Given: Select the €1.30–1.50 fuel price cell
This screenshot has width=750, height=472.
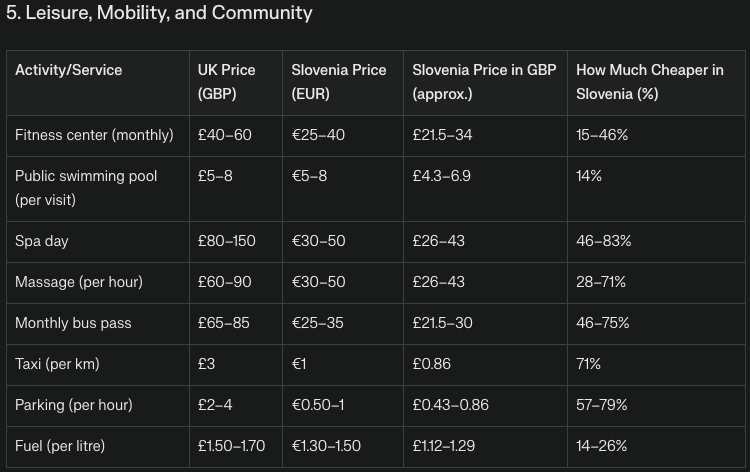Looking at the screenshot, I should (326, 446).
